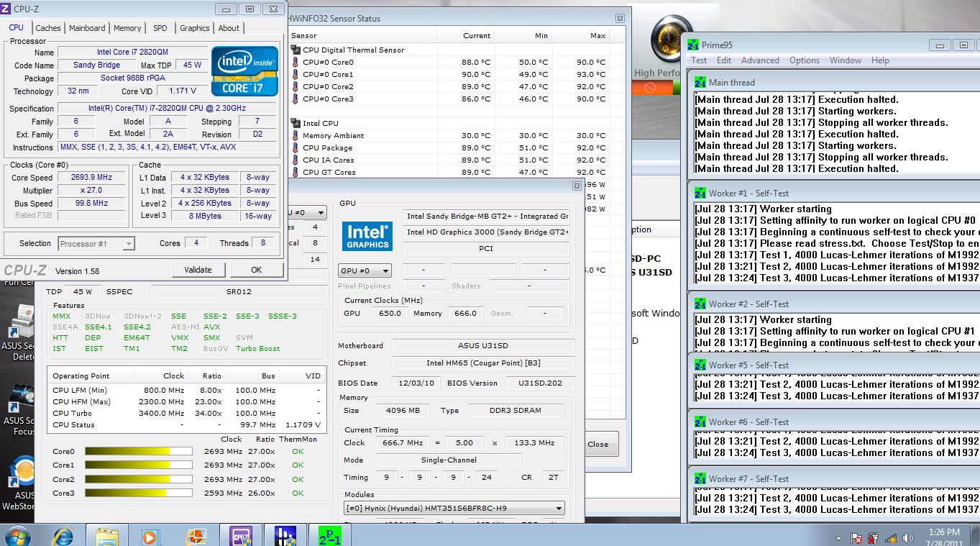Click the Intel Core i7 logo in CPU-Z
This screenshot has width=980, height=546.
click(x=245, y=70)
